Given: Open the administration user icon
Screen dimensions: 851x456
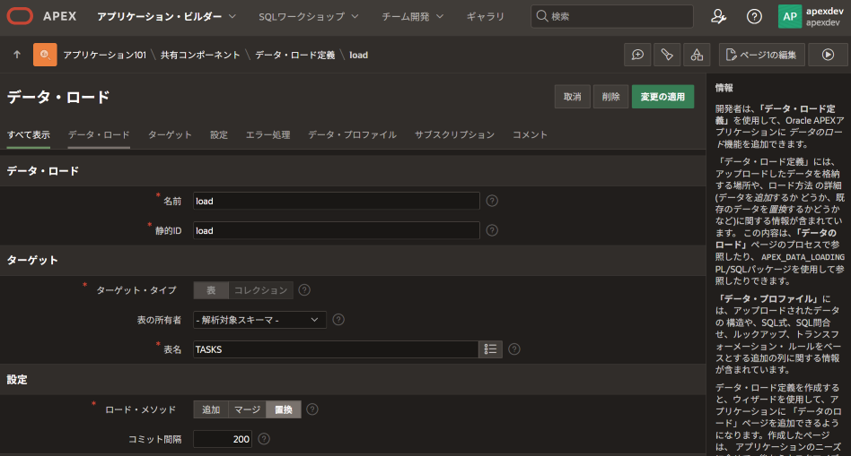Looking at the screenshot, I should click(719, 16).
